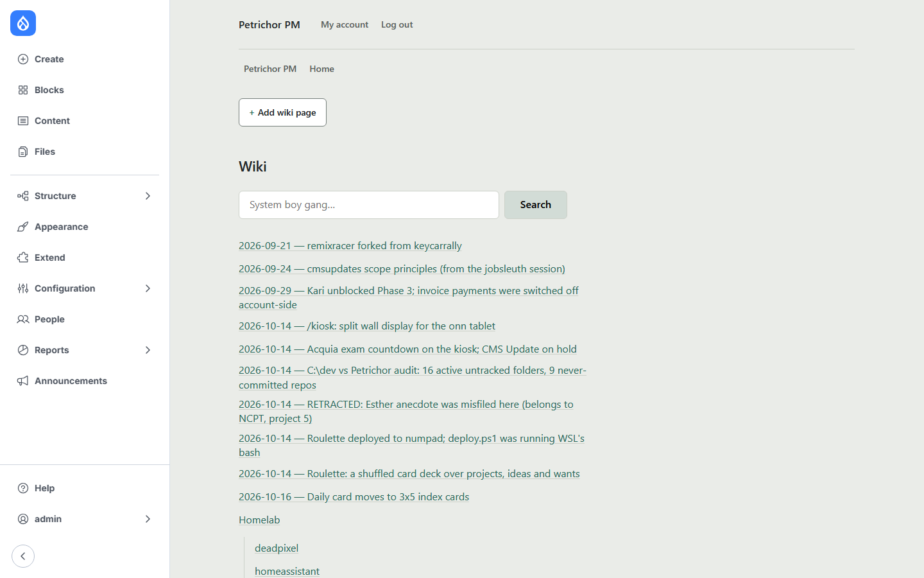The width and height of the screenshot is (924, 578).
Task: Open the /kiosk split wall display entry
Action: point(367,326)
